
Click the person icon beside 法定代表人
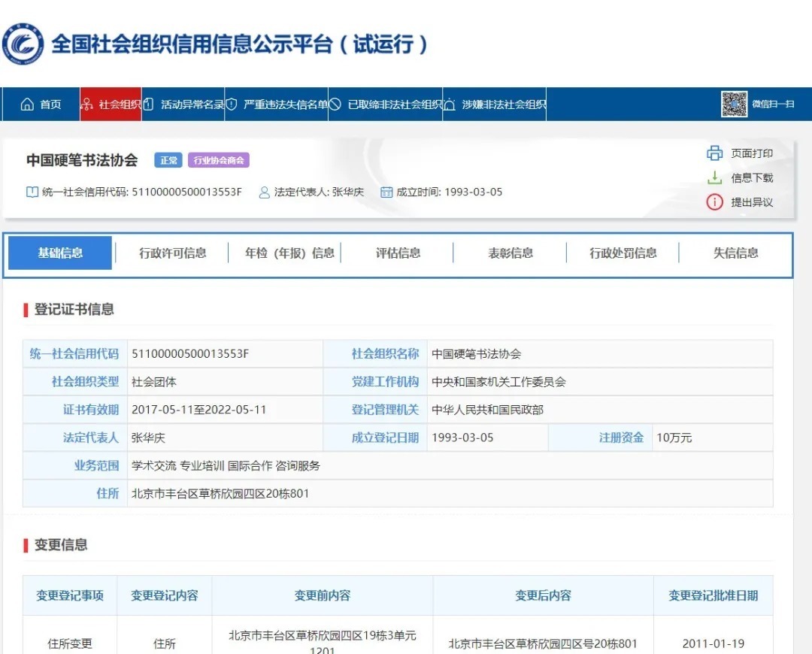click(264, 192)
